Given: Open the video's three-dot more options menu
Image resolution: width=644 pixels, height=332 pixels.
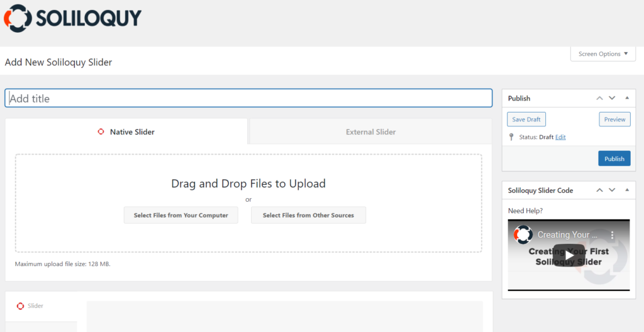Looking at the screenshot, I should (612, 235).
